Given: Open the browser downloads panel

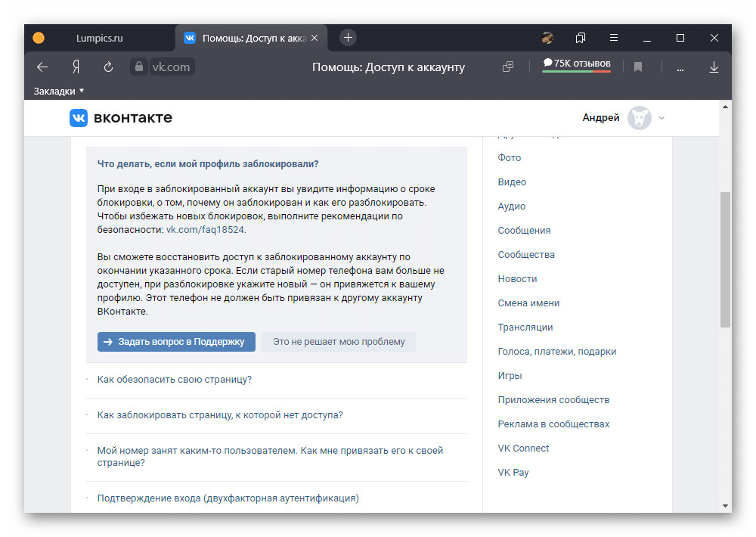Looking at the screenshot, I should click(x=714, y=67).
